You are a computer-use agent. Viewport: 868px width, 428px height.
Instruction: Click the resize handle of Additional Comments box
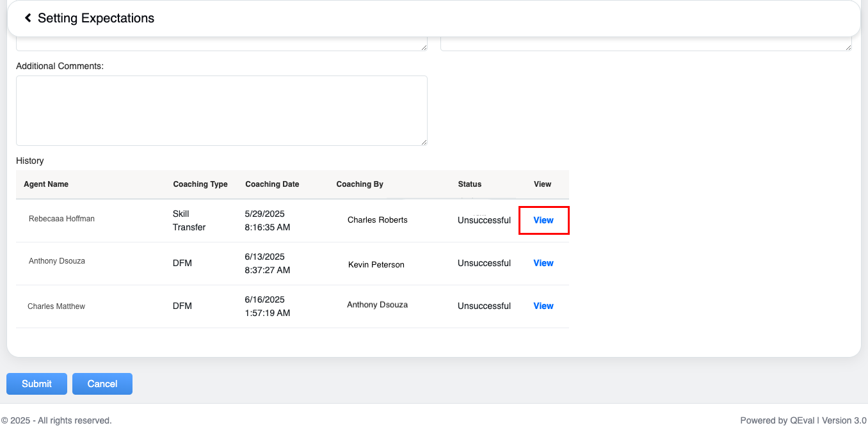pyautogui.click(x=424, y=142)
